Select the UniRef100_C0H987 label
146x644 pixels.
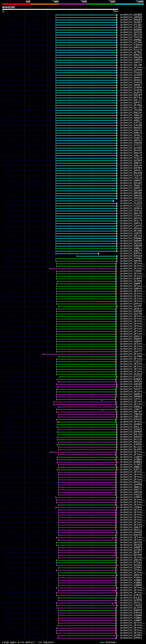[x=131, y=271]
